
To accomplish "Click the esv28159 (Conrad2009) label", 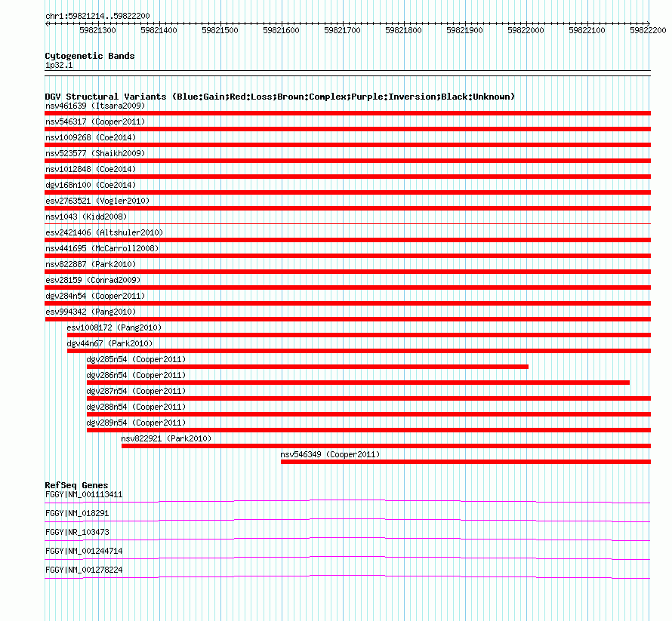I will pos(93,280).
